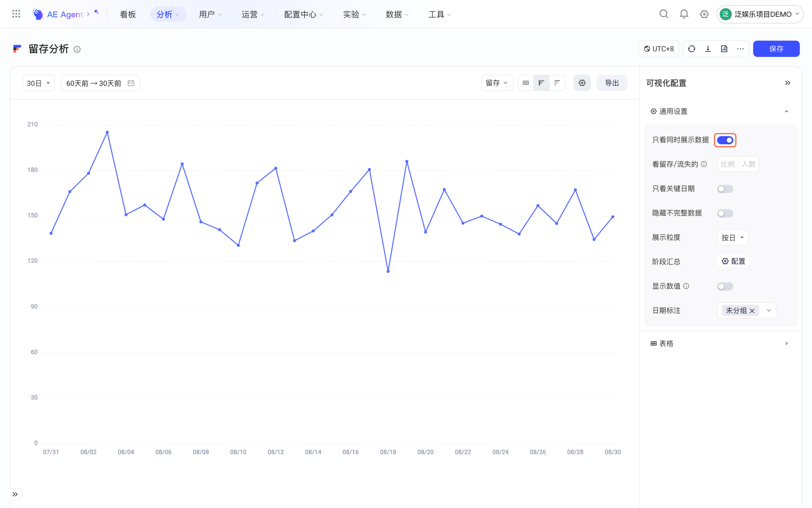
Task: Collapse the 通用设置 section
Action: (x=787, y=112)
